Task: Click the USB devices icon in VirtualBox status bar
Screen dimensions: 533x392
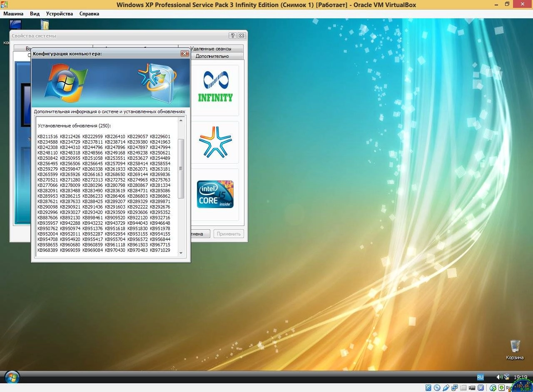Action: [446, 387]
